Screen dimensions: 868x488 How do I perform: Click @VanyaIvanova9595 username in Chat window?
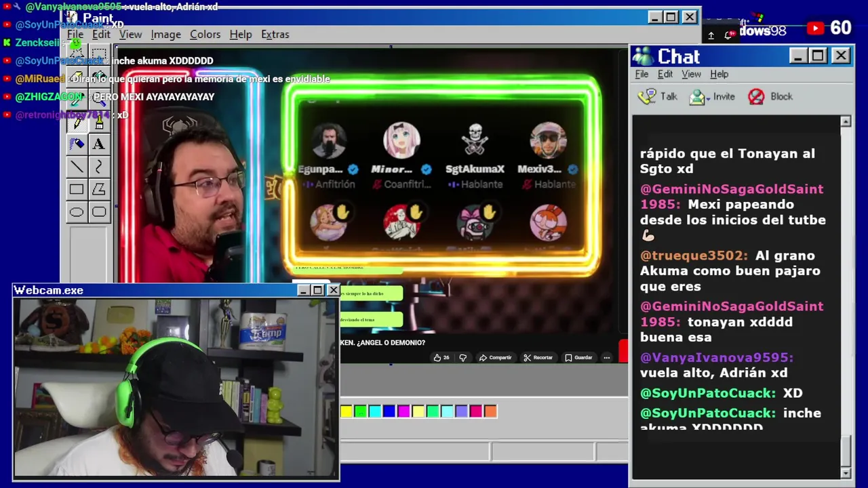pyautogui.click(x=716, y=357)
